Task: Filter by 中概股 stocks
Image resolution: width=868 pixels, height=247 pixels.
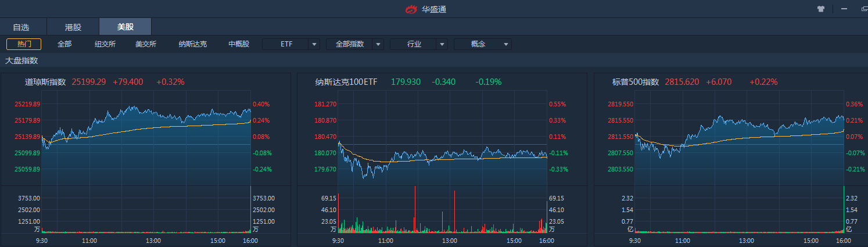Action: (239, 44)
